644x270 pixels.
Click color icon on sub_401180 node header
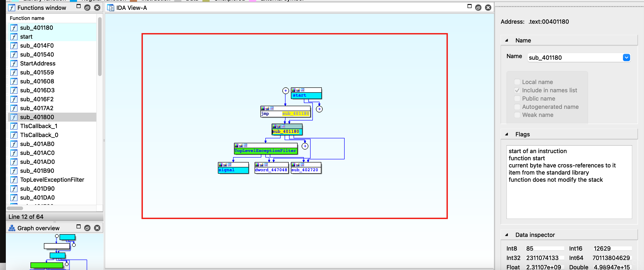point(274,127)
